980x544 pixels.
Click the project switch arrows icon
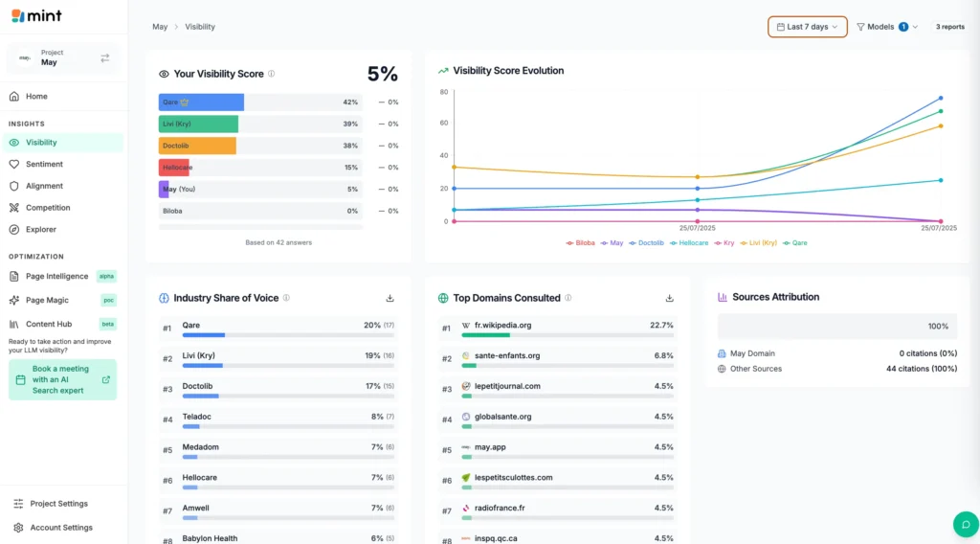click(x=104, y=58)
